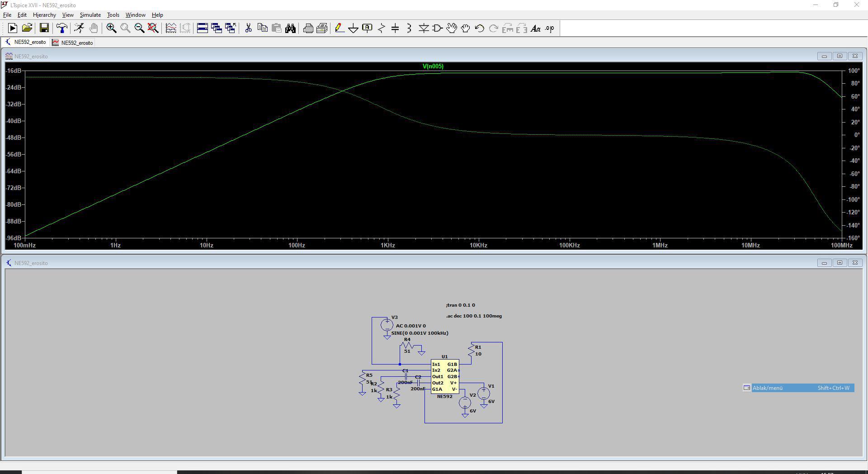Click the Open file folder icon

[x=27, y=28]
